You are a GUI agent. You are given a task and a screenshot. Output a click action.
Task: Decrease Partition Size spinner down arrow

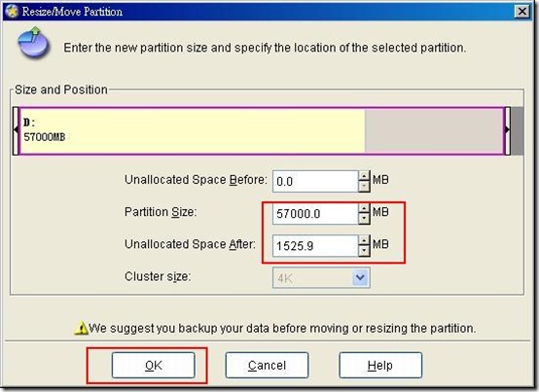(364, 219)
